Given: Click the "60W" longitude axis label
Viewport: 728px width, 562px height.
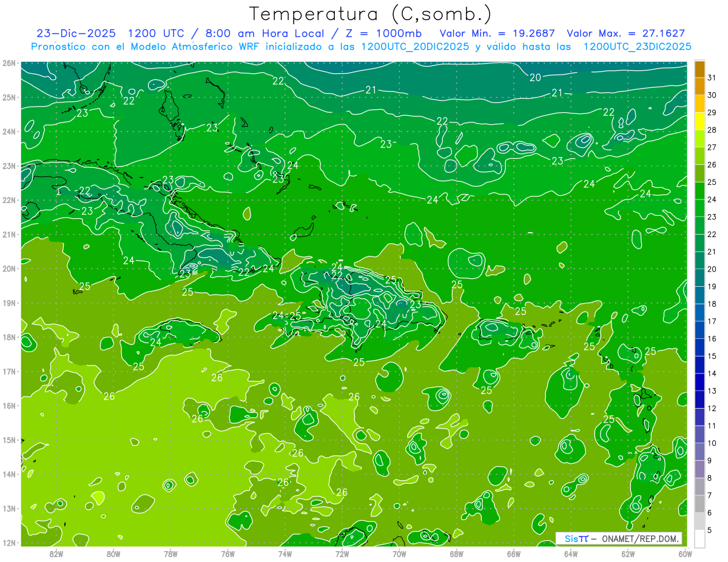Looking at the screenshot, I should click(x=686, y=554).
